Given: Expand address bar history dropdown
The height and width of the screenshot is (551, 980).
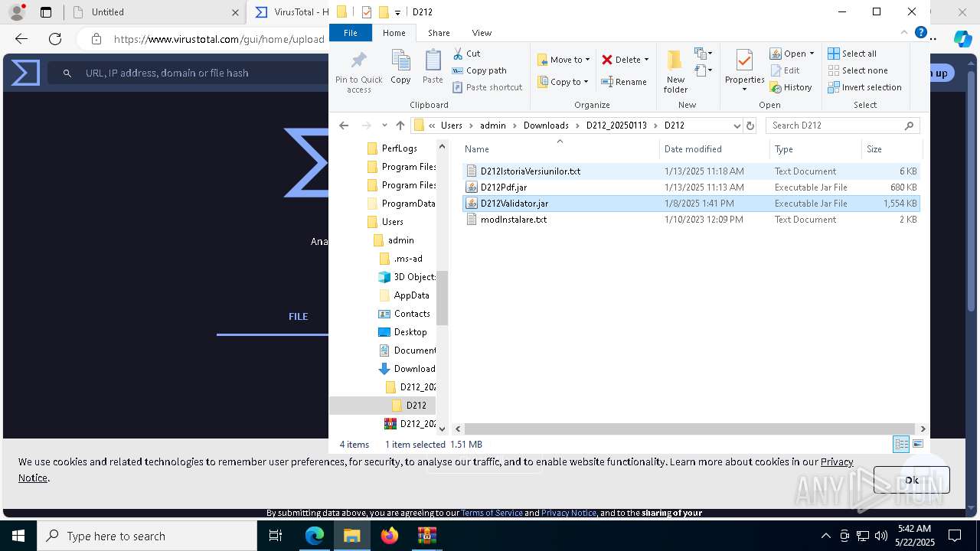Looking at the screenshot, I should click(737, 126).
